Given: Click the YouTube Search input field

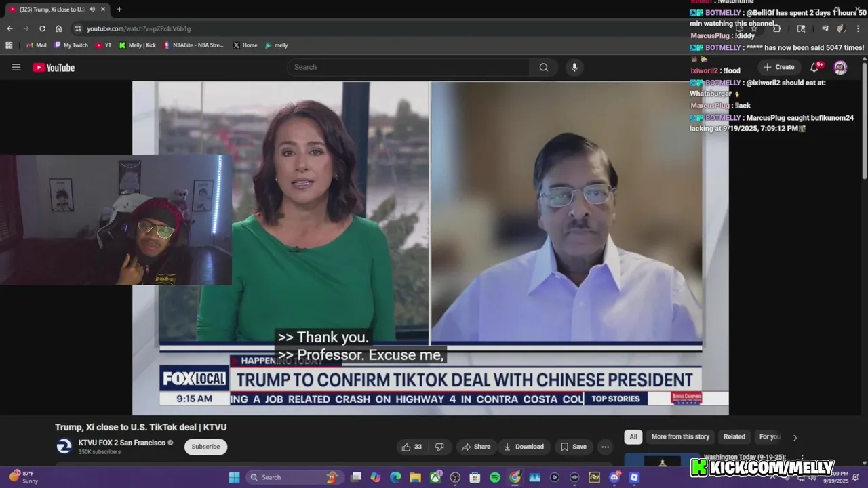Looking at the screenshot, I should (x=408, y=67).
